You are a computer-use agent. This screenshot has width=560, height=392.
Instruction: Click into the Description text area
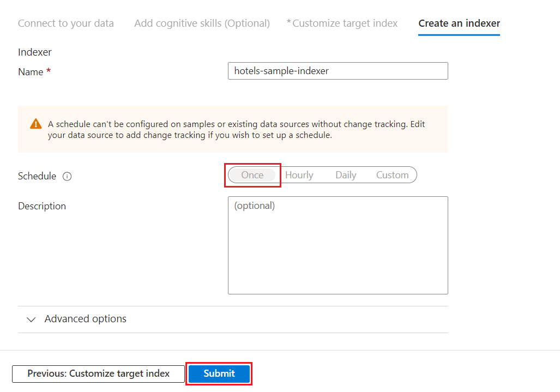pos(338,245)
